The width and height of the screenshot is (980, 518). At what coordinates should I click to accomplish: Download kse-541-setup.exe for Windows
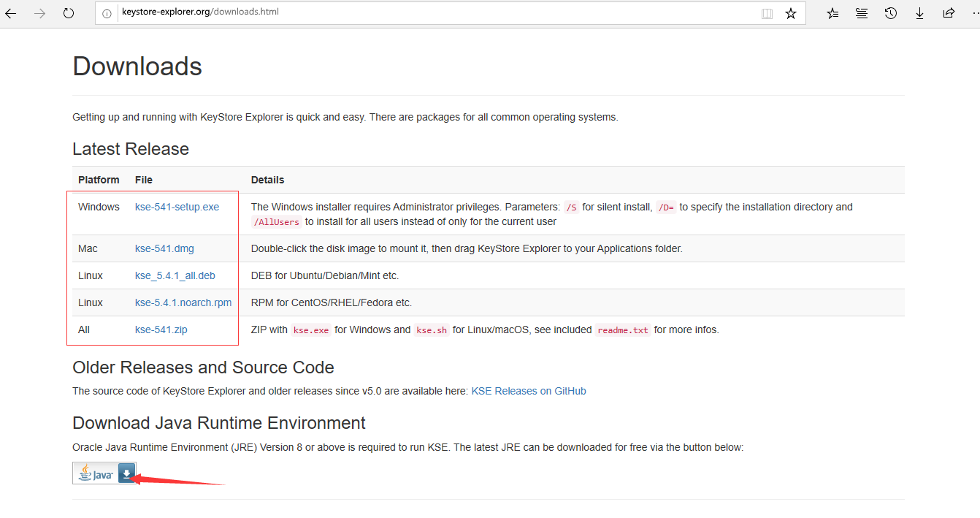[x=177, y=207]
